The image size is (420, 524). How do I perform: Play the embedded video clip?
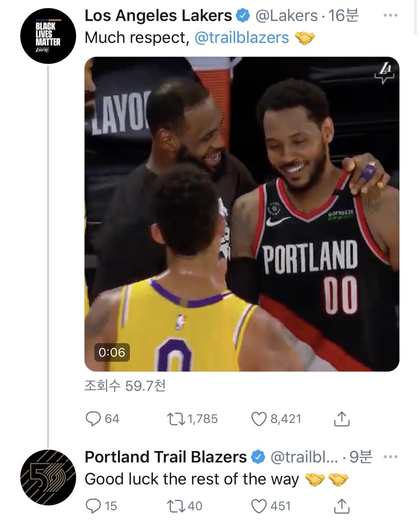pos(242,214)
